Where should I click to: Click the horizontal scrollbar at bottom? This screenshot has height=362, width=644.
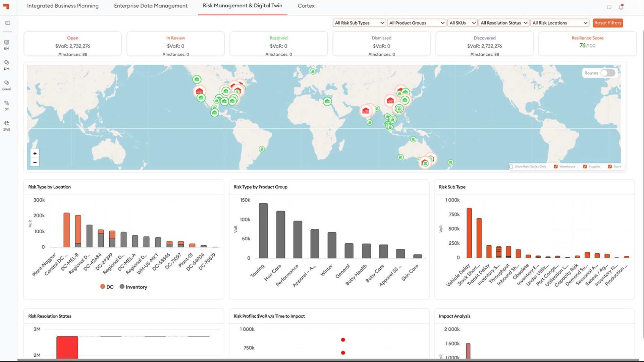[328, 360]
